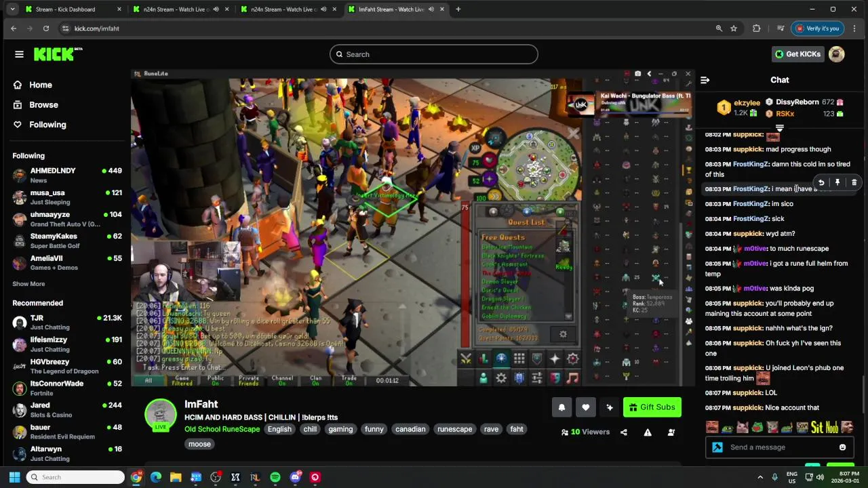Open Chrome Verify it's you profile
Image resolution: width=868 pixels, height=488 pixels.
(818, 28)
